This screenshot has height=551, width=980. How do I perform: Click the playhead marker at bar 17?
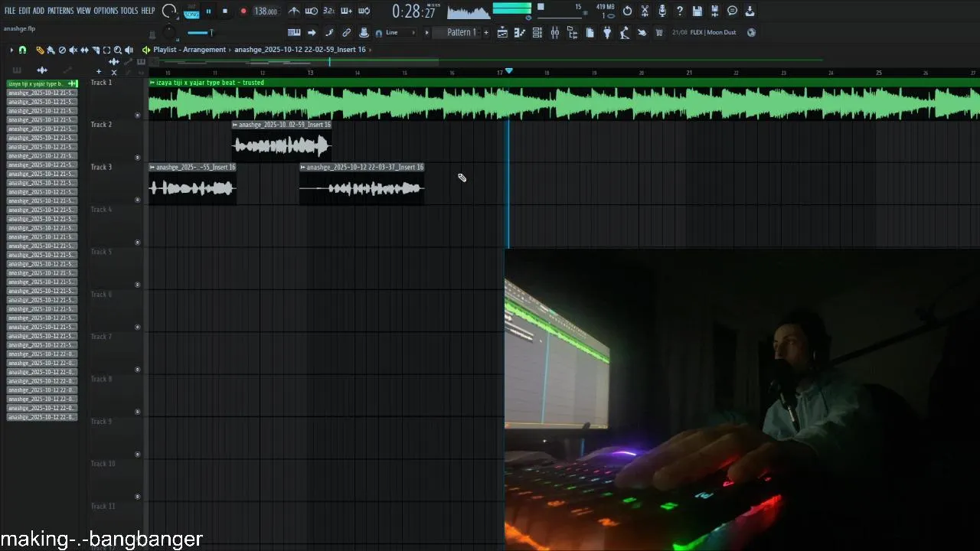click(509, 71)
